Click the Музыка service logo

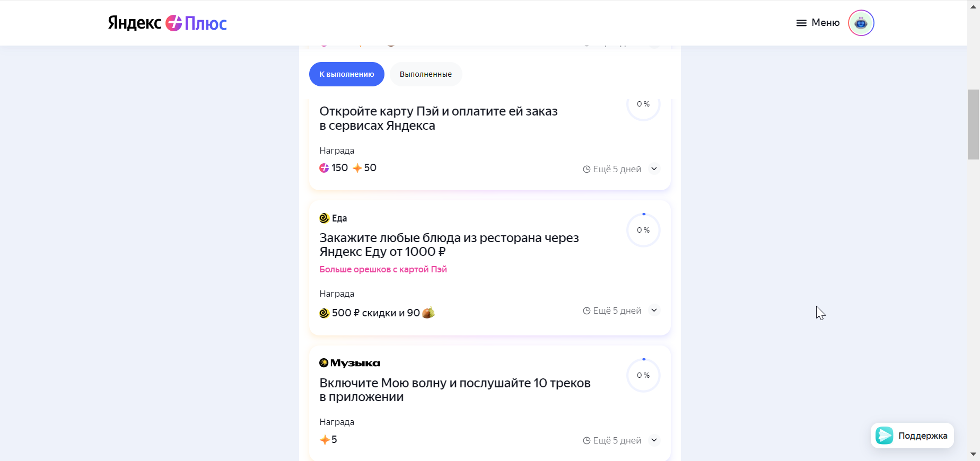349,363
